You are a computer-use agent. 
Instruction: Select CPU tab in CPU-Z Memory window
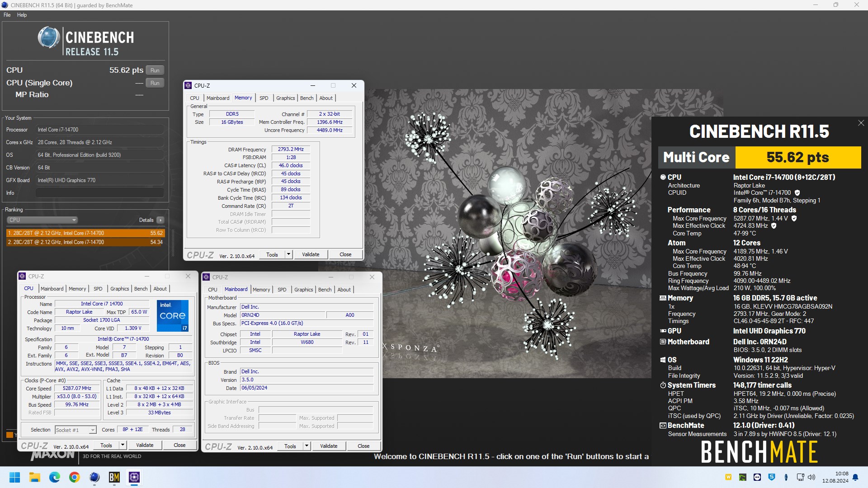194,98
